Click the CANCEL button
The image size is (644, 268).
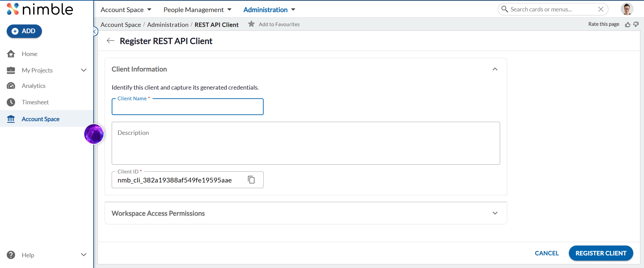[x=547, y=253]
